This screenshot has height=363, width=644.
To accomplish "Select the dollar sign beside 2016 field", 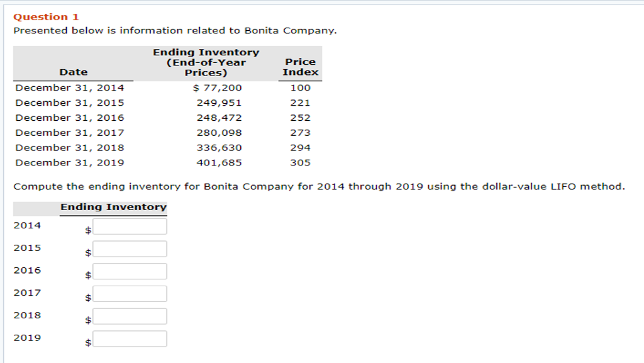I will [x=87, y=275].
